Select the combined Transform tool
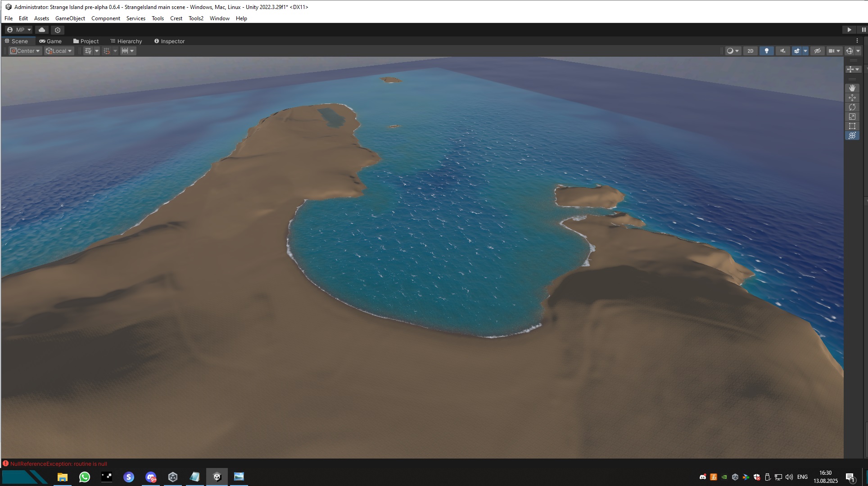 [852, 135]
